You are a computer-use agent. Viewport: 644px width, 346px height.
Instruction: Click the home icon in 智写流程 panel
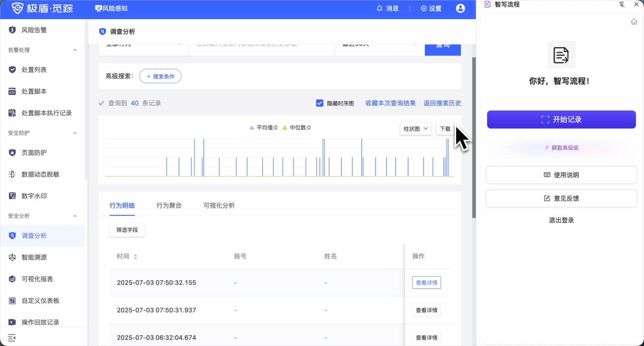[x=634, y=22]
